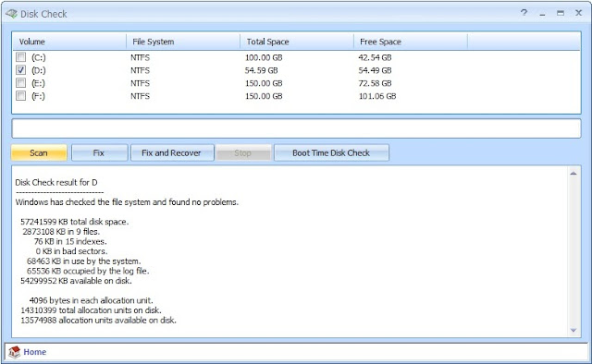
Task: Click the 'found no problems' result line
Action: (127, 202)
